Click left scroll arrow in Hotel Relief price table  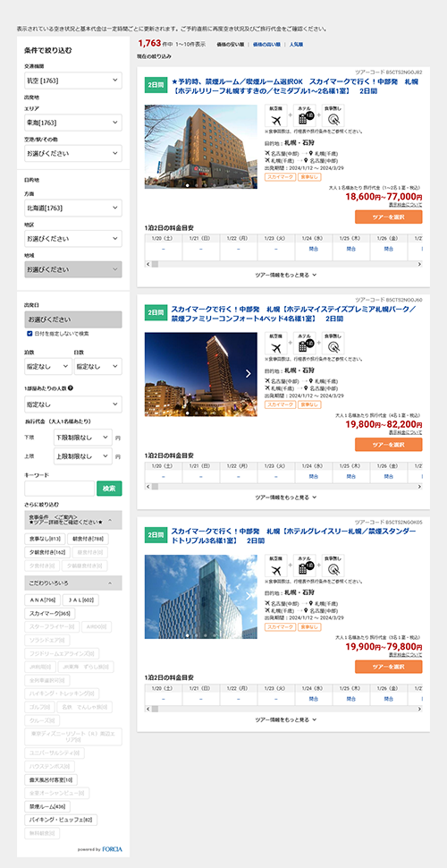point(148,264)
